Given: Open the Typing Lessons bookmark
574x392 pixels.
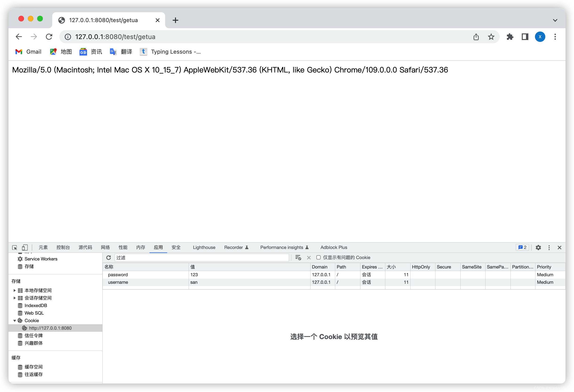Looking at the screenshot, I should tap(170, 52).
